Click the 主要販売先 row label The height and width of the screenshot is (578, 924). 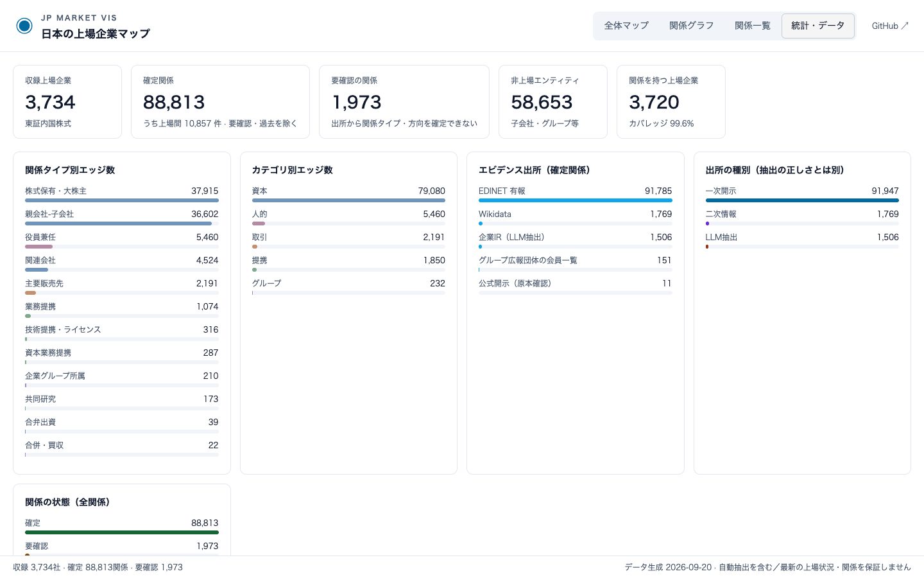tap(44, 283)
